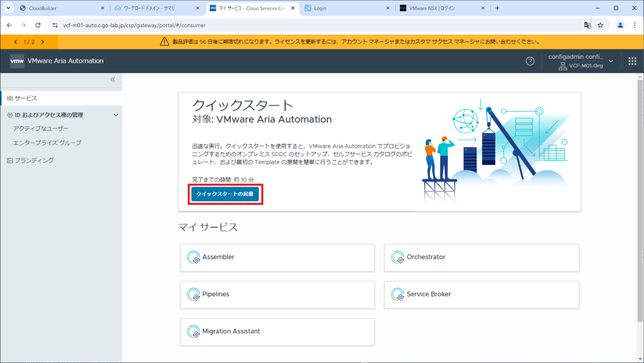Open アクティブなユーザー in sidebar
644x363 pixels.
[x=41, y=129]
